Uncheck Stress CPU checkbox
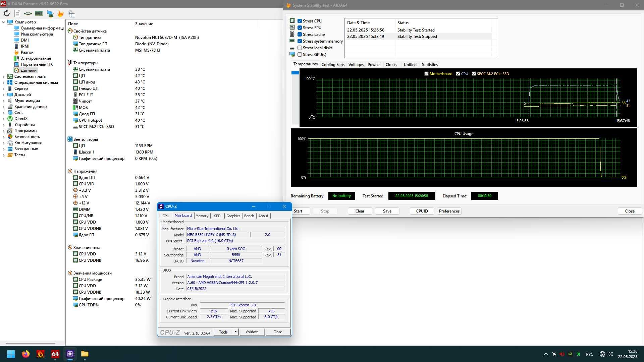The width and height of the screenshot is (644, 362). coord(300,21)
